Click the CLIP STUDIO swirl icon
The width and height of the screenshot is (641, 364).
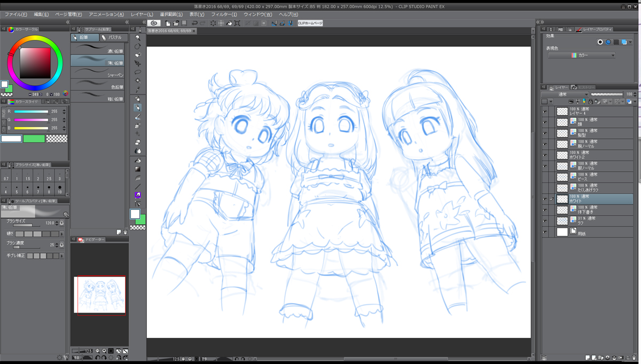point(154,23)
